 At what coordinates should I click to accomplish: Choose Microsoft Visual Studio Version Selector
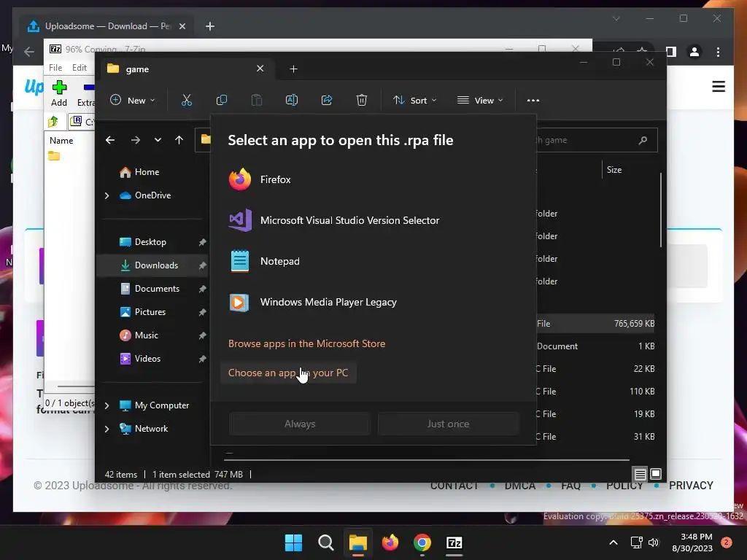(373, 220)
